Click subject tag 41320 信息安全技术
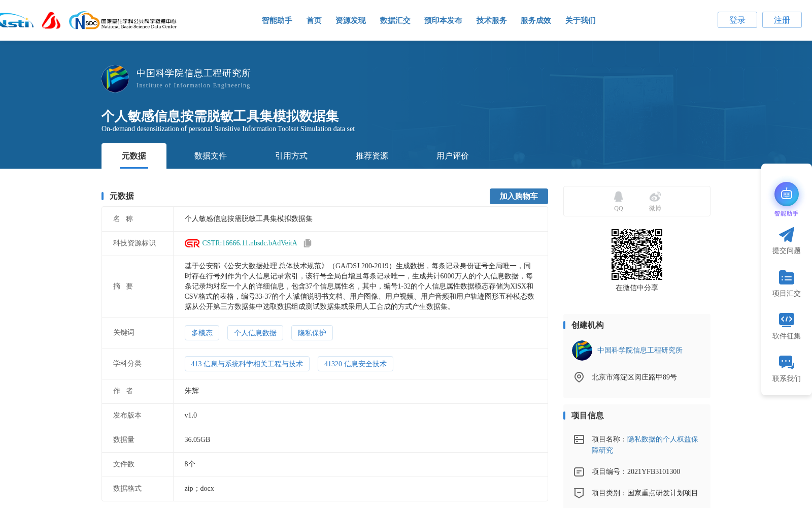 [x=355, y=364]
